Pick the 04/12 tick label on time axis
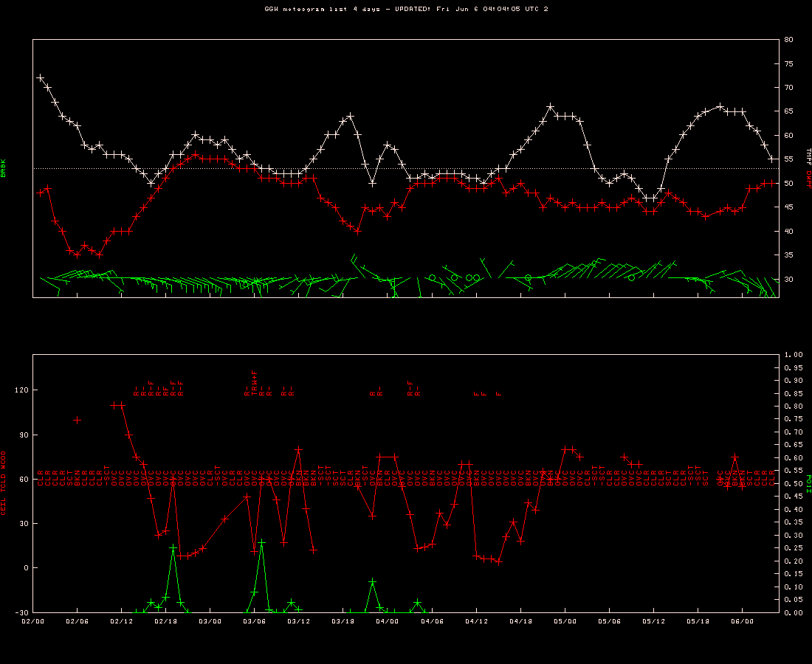This screenshot has width=812, height=664. coord(477,622)
